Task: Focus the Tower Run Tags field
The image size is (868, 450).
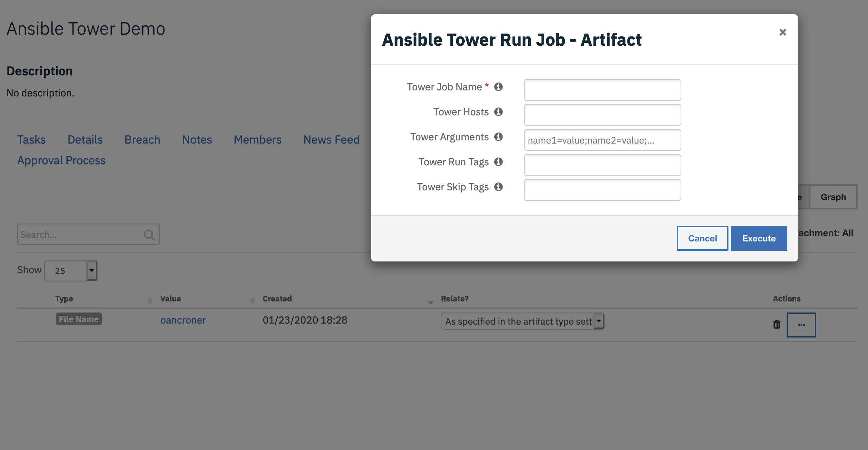Action: [x=602, y=165]
